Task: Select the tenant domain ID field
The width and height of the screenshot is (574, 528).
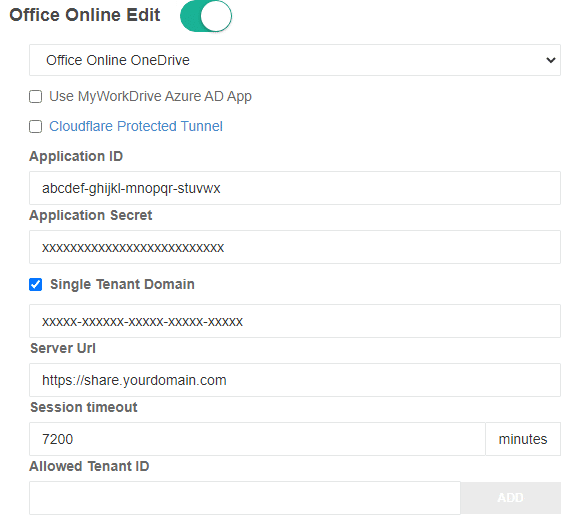Action: pos(295,321)
